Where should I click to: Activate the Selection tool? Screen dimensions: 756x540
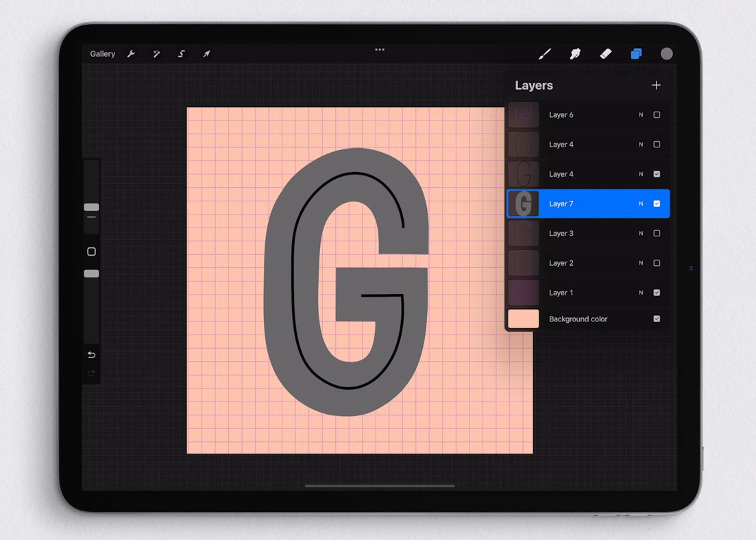click(182, 54)
